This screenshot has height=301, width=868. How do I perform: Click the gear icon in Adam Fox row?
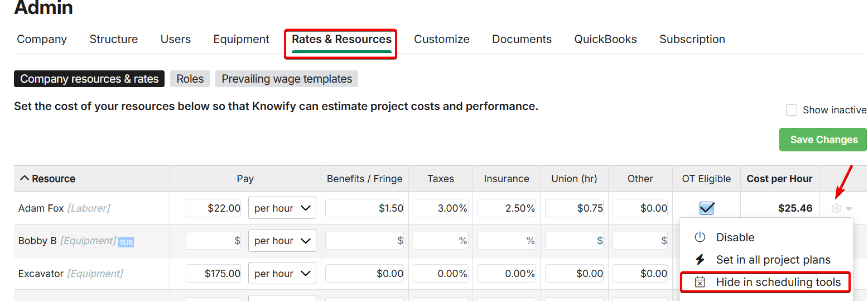pyautogui.click(x=836, y=208)
